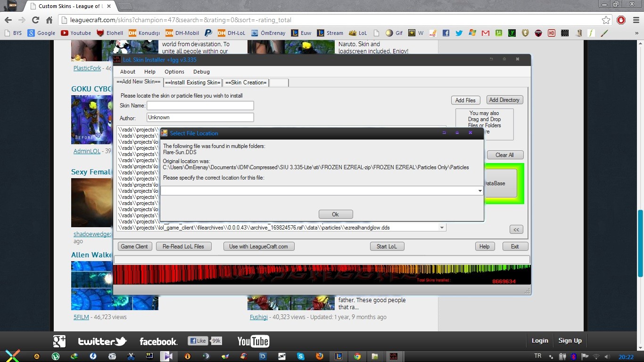The image size is (644, 362).
Task: Switch to Install Existing Skin tab
Action: [x=193, y=82]
